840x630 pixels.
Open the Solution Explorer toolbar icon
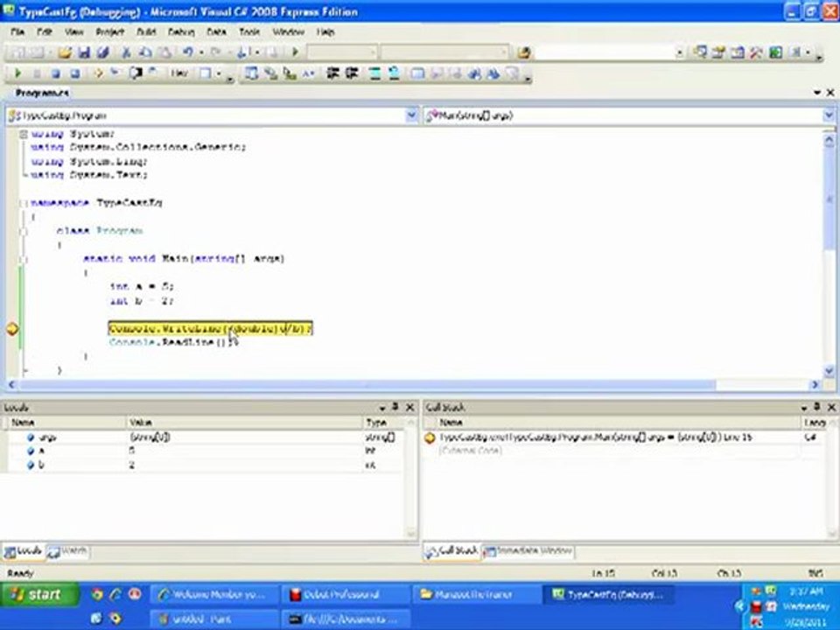click(700, 52)
